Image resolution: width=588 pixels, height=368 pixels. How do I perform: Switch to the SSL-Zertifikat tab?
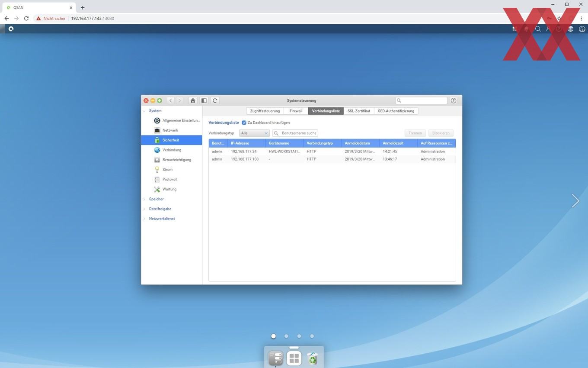(359, 111)
